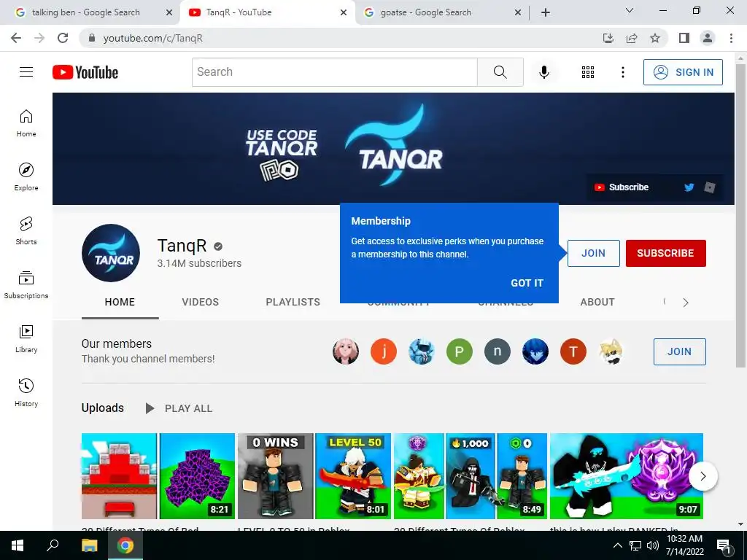Image resolution: width=747 pixels, height=560 pixels.
Task: Open the YouTube apps grid icon
Action: pyautogui.click(x=588, y=72)
